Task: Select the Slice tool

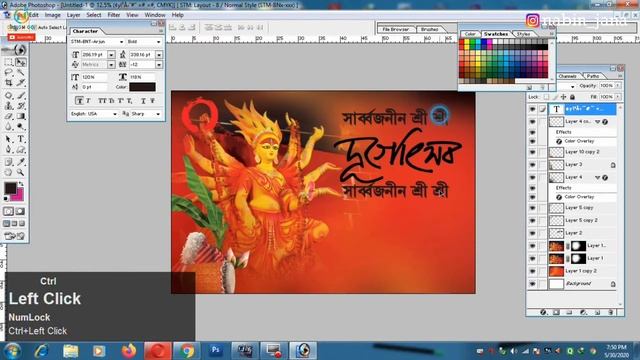Action: 20,82
